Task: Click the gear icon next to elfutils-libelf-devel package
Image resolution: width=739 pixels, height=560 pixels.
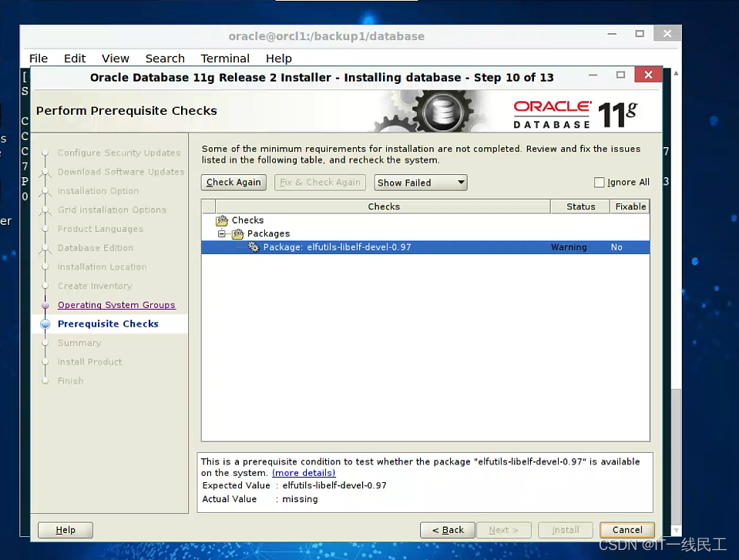Action: [254, 247]
